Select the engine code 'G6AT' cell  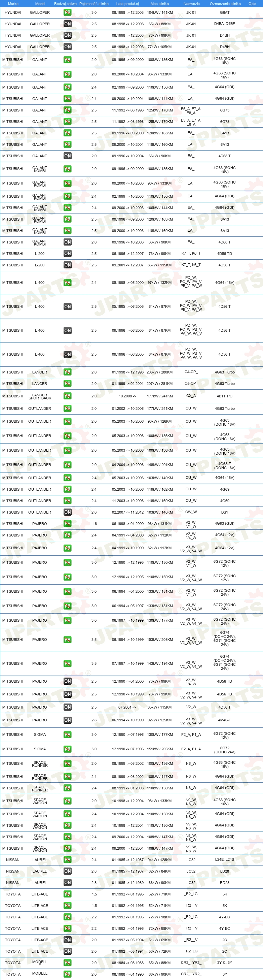pos(225,12)
